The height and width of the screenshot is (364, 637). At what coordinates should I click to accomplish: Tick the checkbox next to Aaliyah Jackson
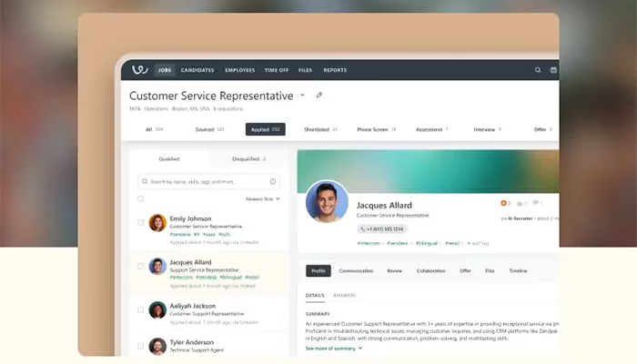coord(140,310)
